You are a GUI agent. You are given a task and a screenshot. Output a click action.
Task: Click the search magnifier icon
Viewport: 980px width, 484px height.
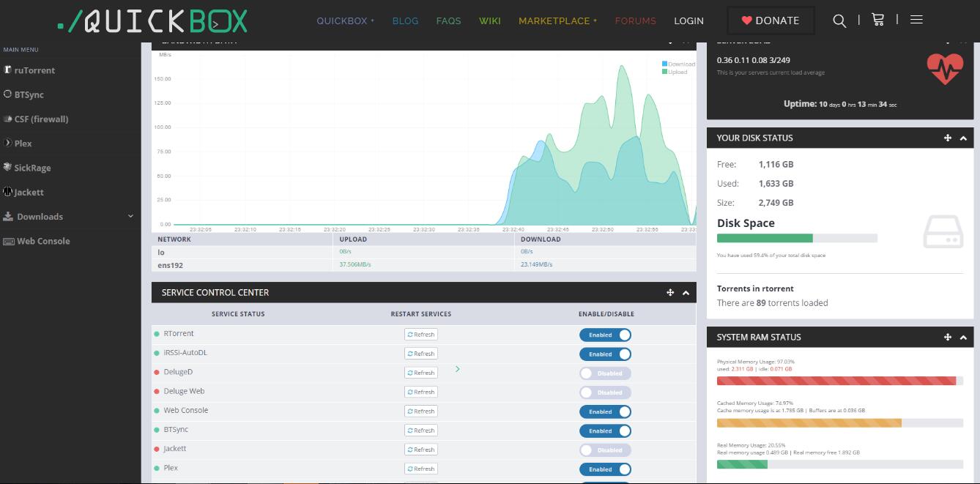pos(839,21)
